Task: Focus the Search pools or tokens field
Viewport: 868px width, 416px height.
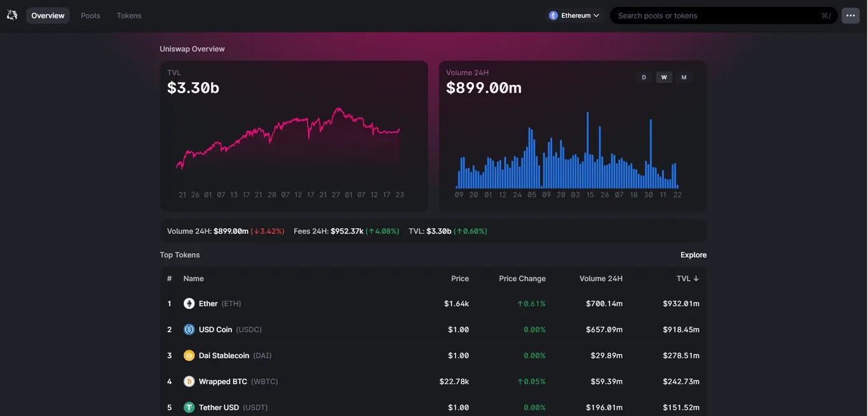Action: (724, 15)
